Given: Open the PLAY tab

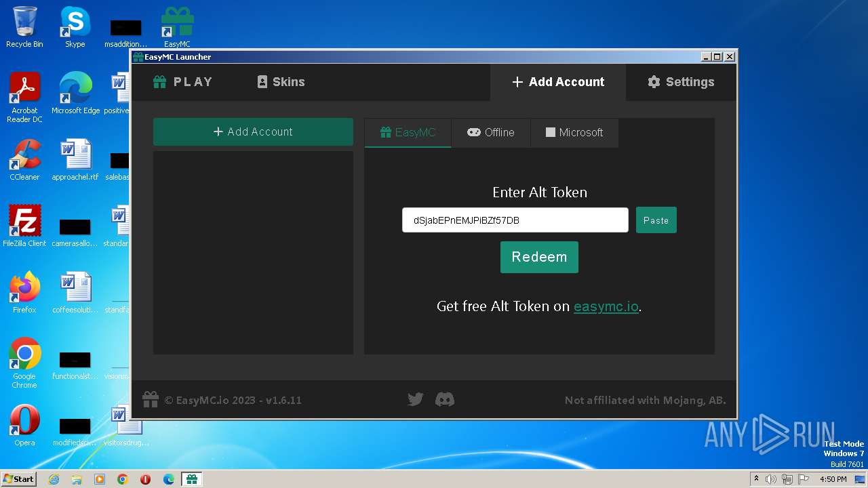Looking at the screenshot, I should pyautogui.click(x=183, y=82).
